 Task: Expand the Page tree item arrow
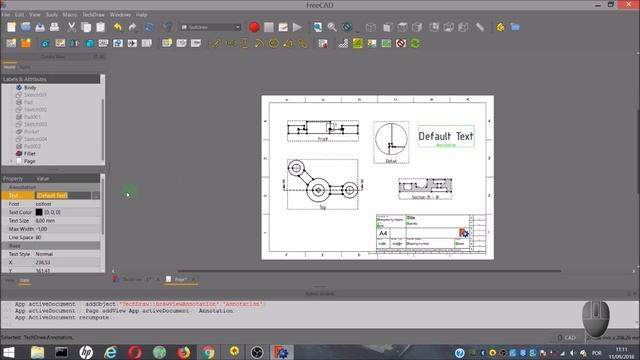[x=11, y=161]
